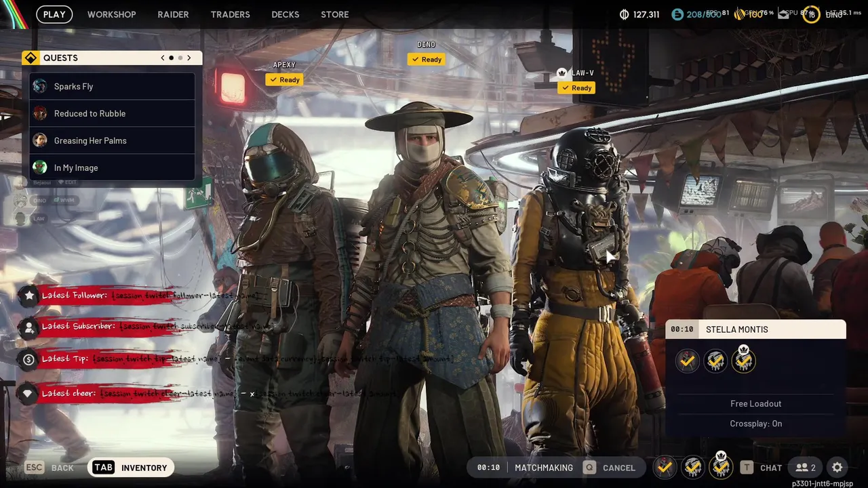Select the first quests page dot
This screenshot has width=868, height=488.
coord(172,58)
